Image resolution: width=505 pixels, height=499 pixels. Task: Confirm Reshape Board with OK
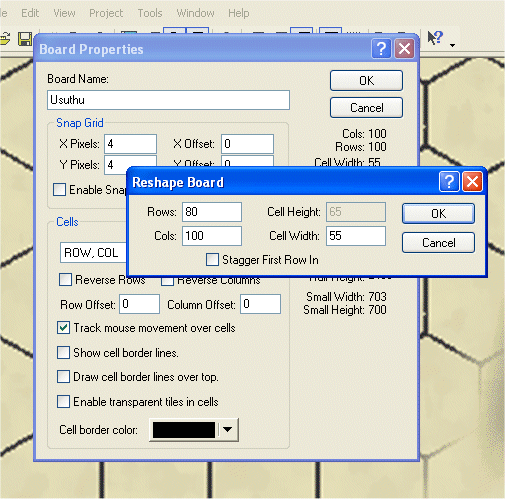point(438,213)
